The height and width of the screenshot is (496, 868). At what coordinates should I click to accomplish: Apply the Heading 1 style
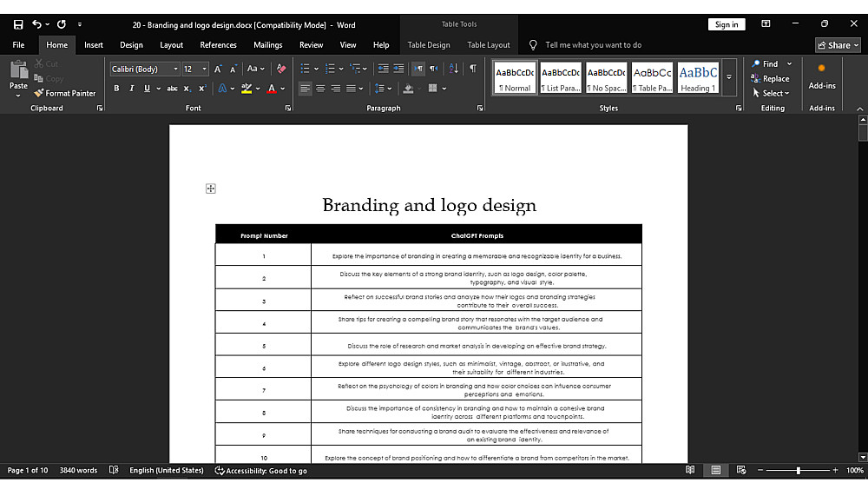[698, 77]
